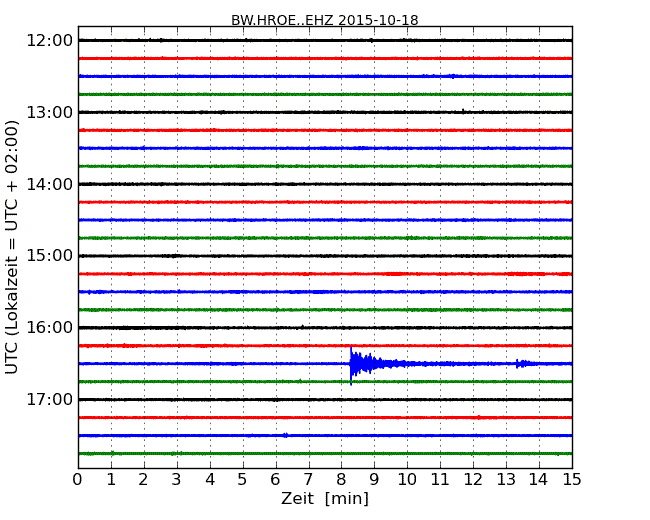Click the x-axis tick label 6
Image resolution: width=650 pixels, height=520 pixels.
click(275, 480)
